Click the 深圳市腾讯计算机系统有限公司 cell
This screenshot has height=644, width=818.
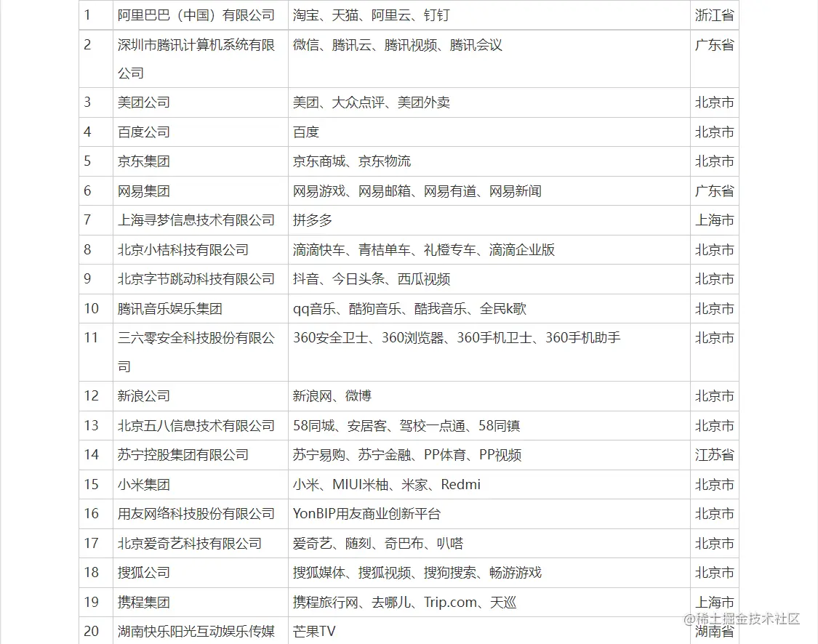(x=201, y=59)
